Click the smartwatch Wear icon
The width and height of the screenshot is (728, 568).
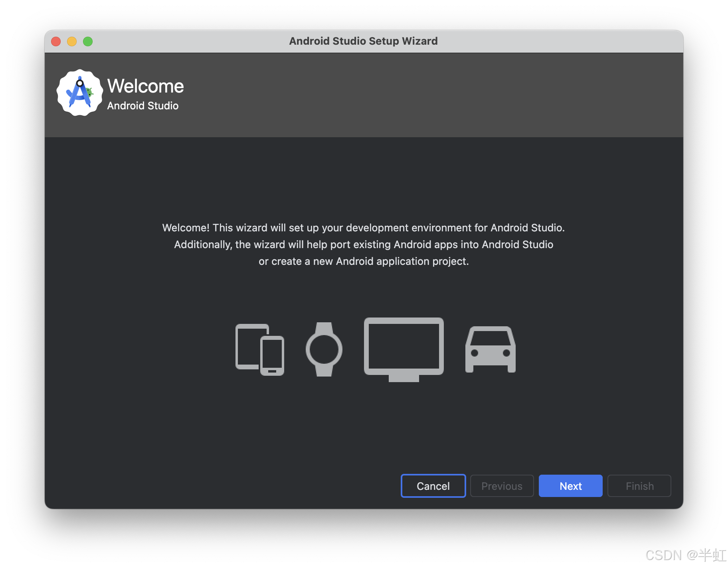pos(324,349)
